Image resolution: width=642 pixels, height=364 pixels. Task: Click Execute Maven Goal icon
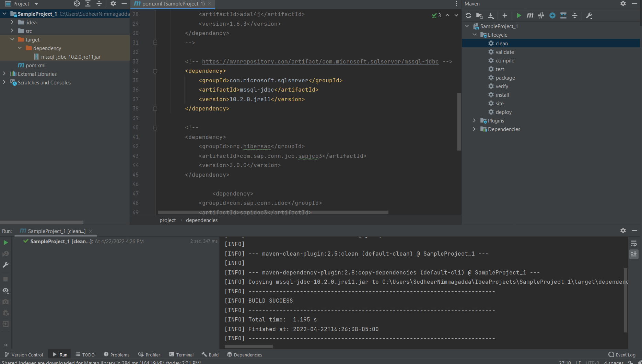[530, 15]
